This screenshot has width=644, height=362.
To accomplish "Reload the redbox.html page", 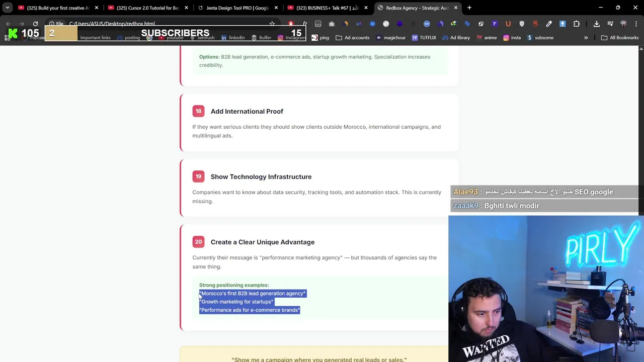I will 35,24.
